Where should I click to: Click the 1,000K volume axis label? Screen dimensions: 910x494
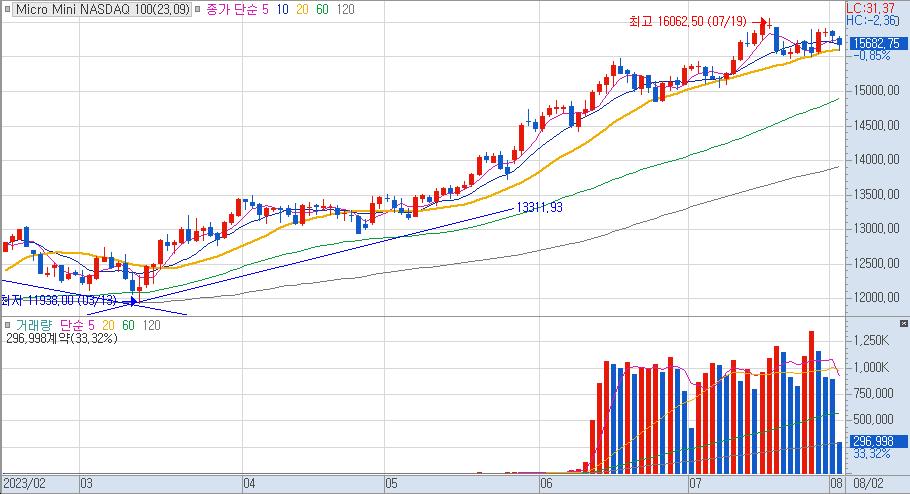coord(871,367)
